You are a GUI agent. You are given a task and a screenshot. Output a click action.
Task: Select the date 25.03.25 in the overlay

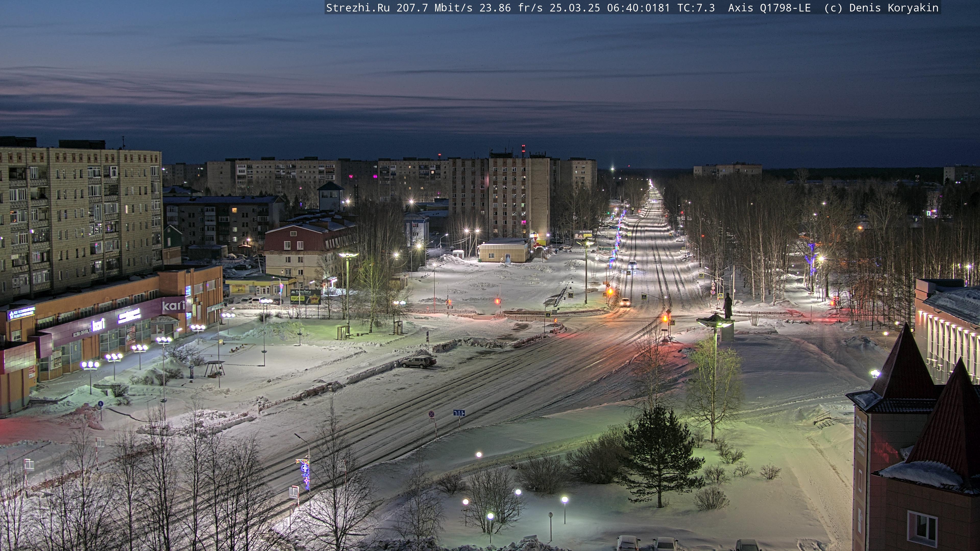[x=575, y=8]
